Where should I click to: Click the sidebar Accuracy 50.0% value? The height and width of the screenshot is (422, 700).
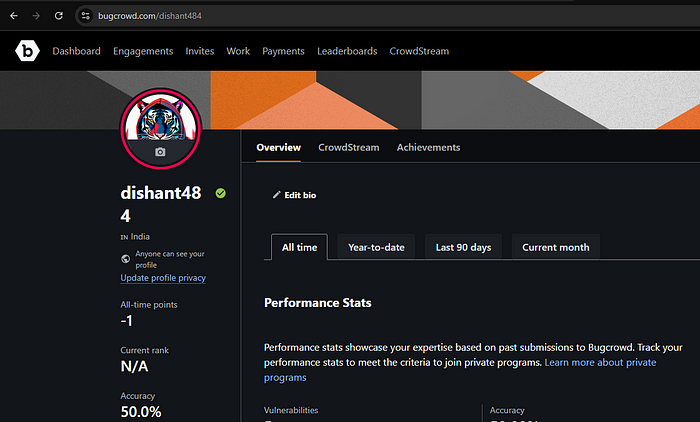(141, 411)
